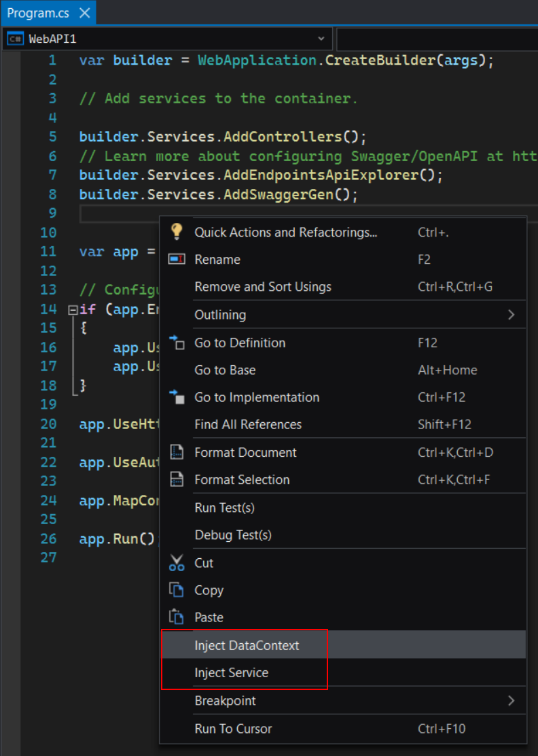Screen dimensions: 538x756
Task: Click the Cut scissors icon
Action: pyautogui.click(x=177, y=563)
